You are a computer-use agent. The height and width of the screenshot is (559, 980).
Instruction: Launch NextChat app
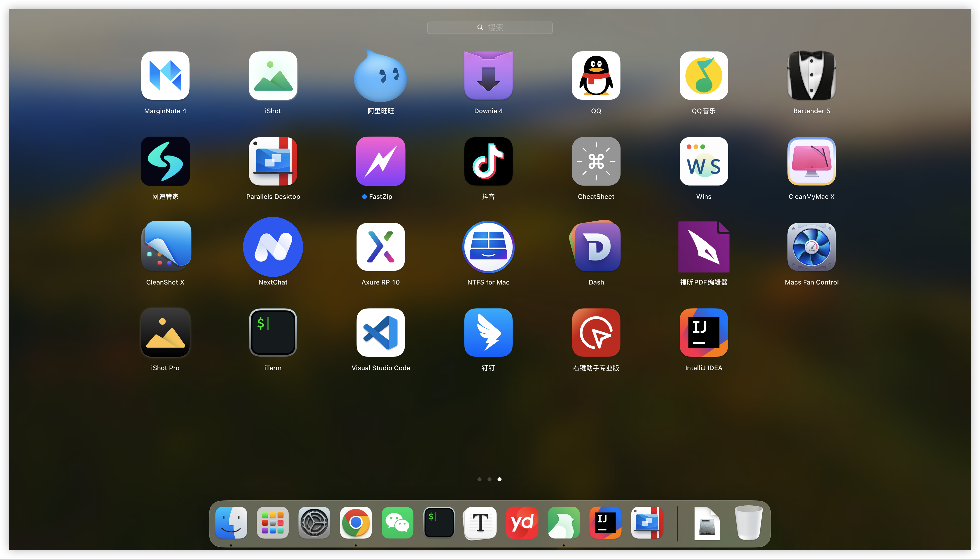(x=273, y=247)
